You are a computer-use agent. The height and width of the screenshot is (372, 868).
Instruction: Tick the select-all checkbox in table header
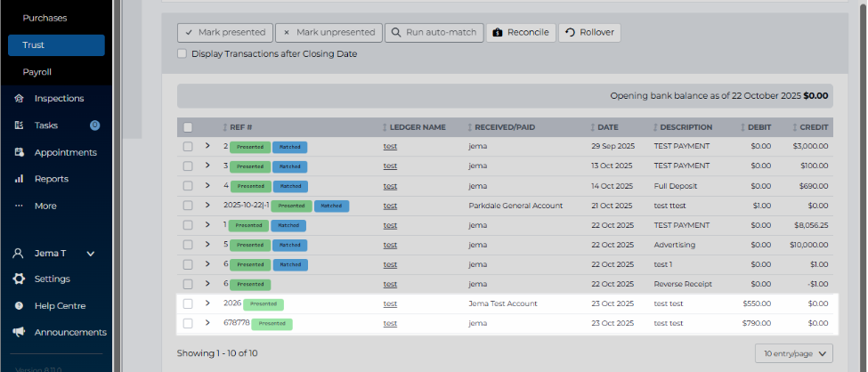188,127
